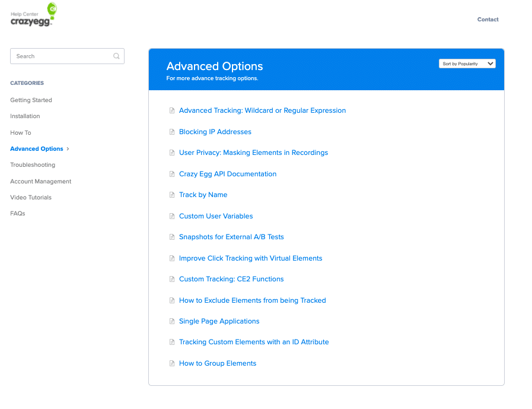This screenshot has height=409, width=532.
Task: Click document icon beside Single Page Applications
Action: pos(172,321)
